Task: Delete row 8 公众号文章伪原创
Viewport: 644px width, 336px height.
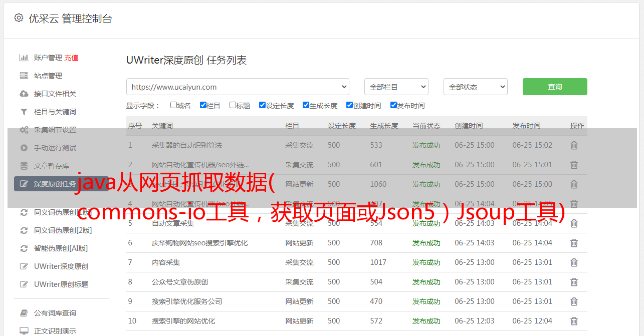Action: click(574, 282)
